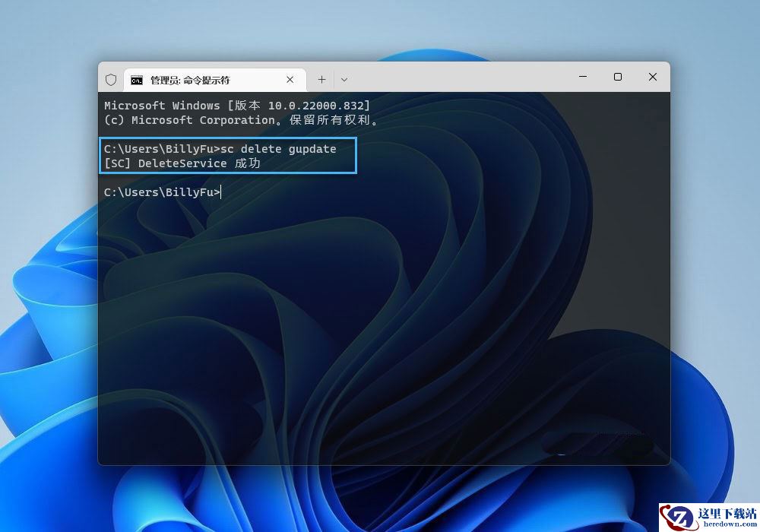Click the current prompt 'C:\Users\BillyFu>' line
The width and height of the screenshot is (760, 532).
click(162, 192)
